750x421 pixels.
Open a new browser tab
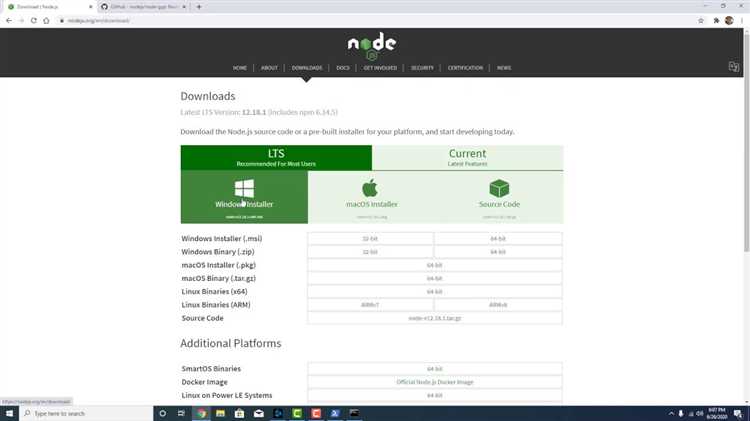point(199,6)
